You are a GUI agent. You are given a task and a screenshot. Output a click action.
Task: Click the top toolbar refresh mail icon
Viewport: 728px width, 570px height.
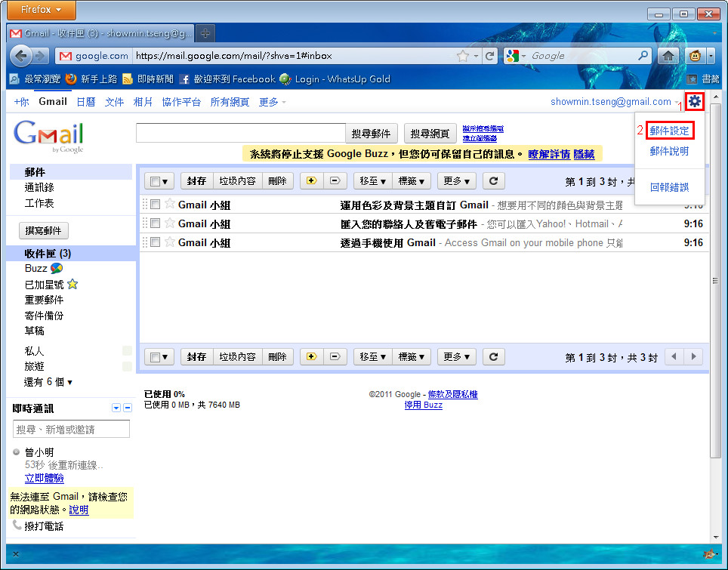(x=494, y=180)
